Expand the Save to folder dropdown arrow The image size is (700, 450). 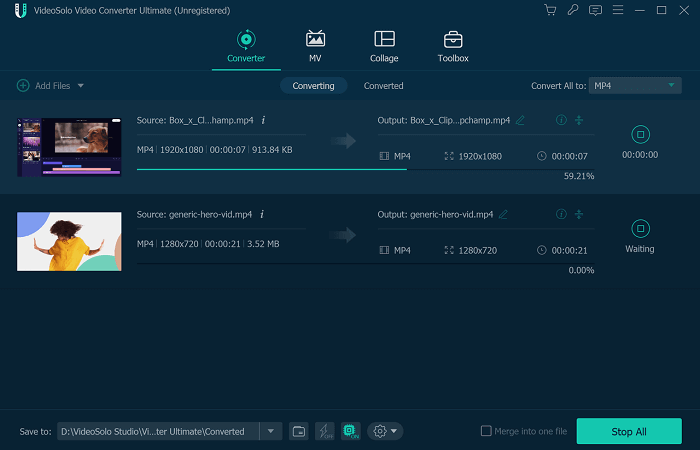click(271, 431)
